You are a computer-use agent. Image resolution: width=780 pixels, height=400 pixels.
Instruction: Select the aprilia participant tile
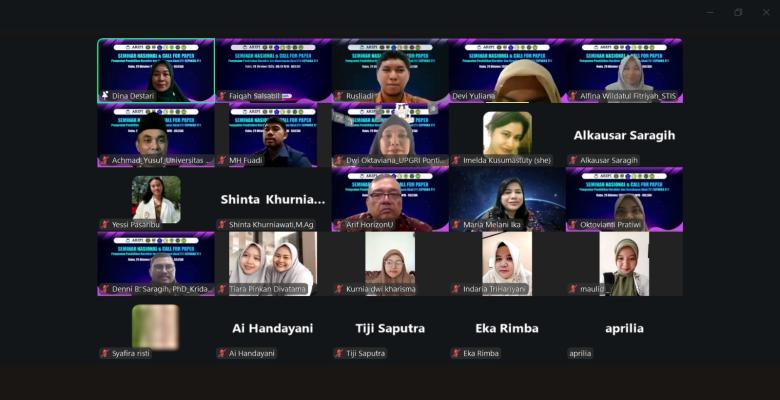pyautogui.click(x=624, y=328)
